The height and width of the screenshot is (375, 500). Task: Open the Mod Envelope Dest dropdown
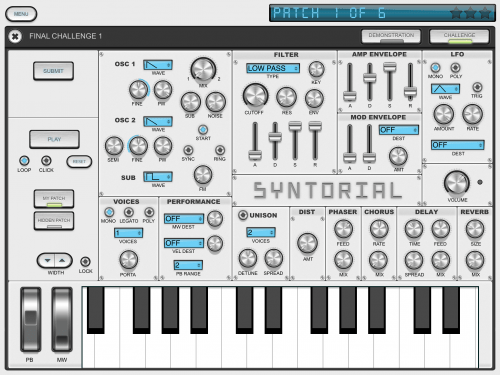click(x=399, y=130)
